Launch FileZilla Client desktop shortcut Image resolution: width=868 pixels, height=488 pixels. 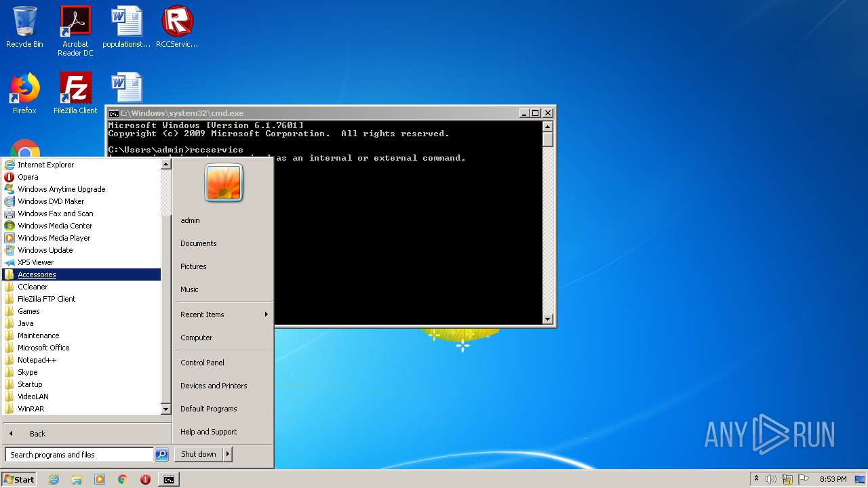click(75, 94)
